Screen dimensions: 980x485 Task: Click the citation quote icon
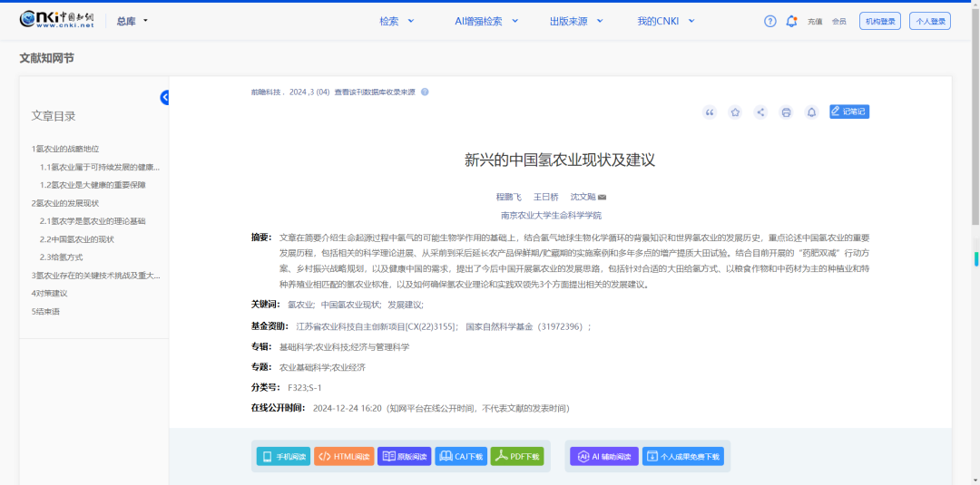tap(710, 112)
